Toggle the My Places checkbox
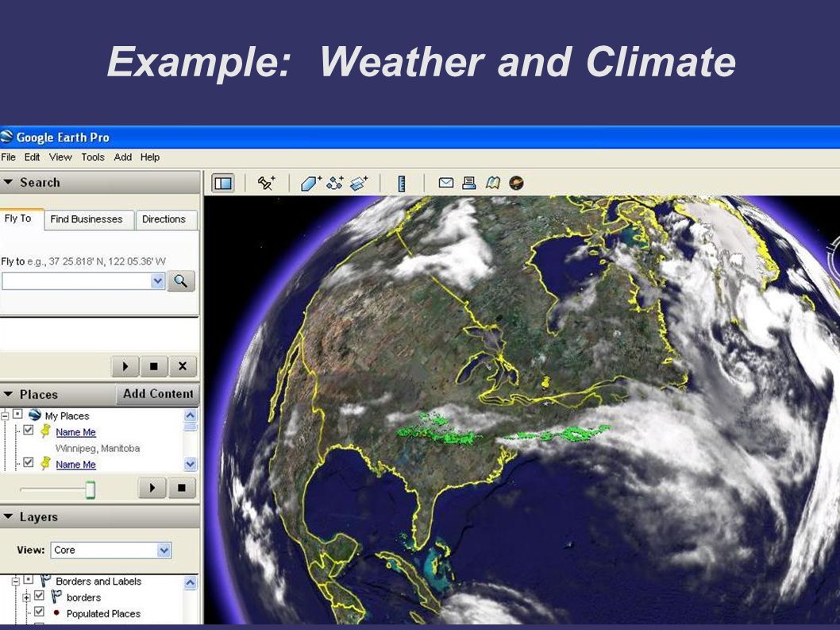 tap(17, 415)
